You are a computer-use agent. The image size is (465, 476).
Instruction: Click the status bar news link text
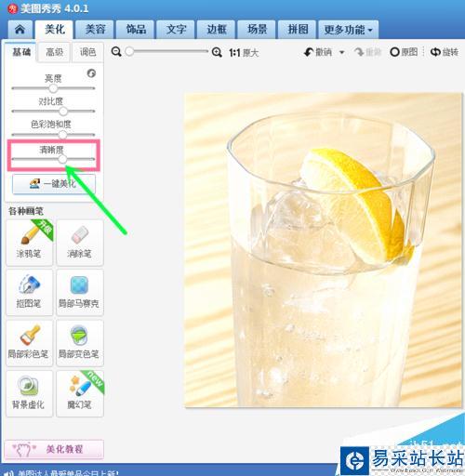click(68, 473)
